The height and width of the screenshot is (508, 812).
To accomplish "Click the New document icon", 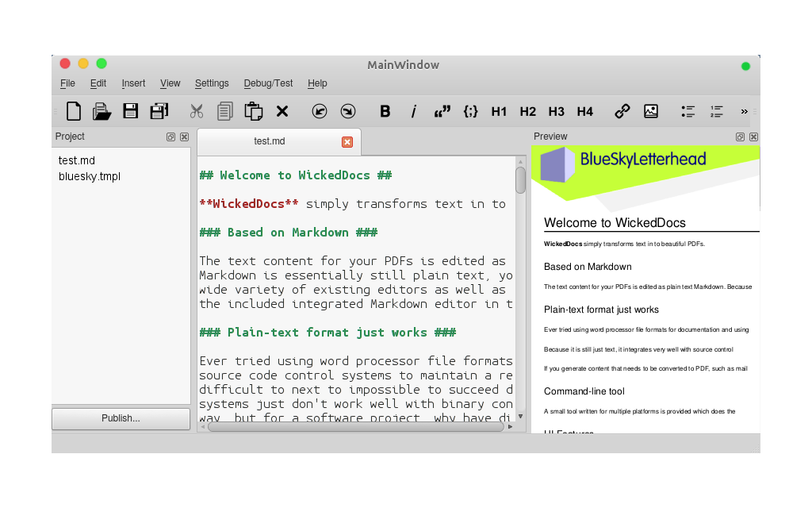I will (74, 111).
